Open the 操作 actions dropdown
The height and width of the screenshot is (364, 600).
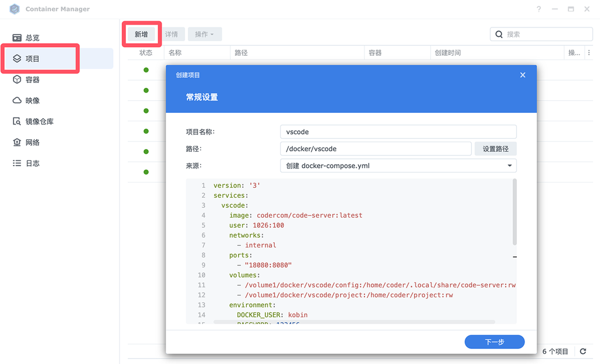tap(204, 34)
